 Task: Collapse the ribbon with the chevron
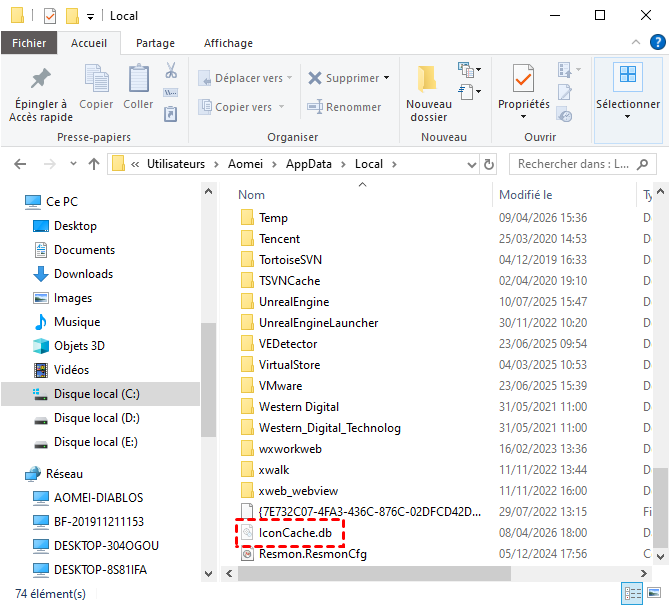[634, 43]
